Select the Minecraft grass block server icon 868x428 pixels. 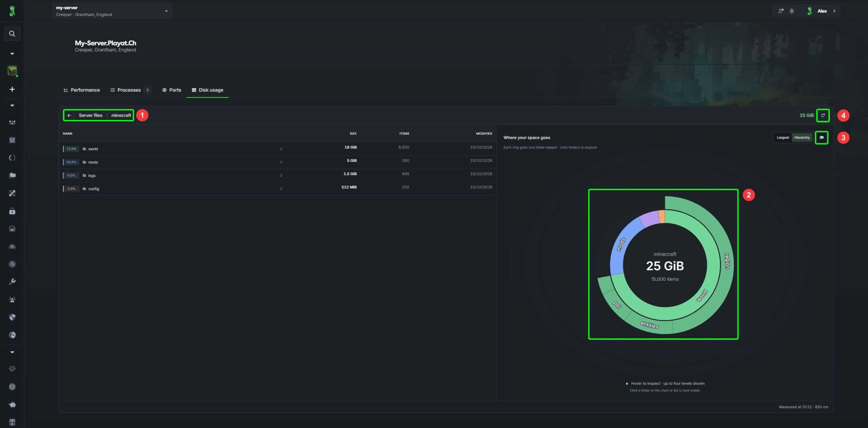point(12,71)
